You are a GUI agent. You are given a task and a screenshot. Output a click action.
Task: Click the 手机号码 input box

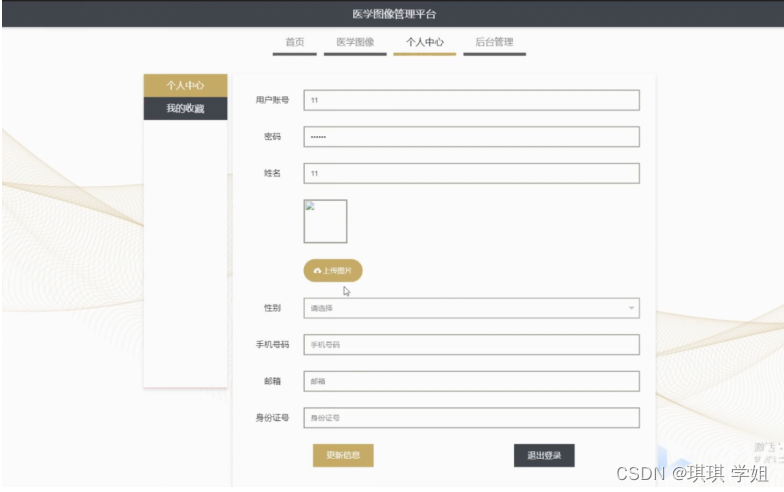click(x=470, y=345)
